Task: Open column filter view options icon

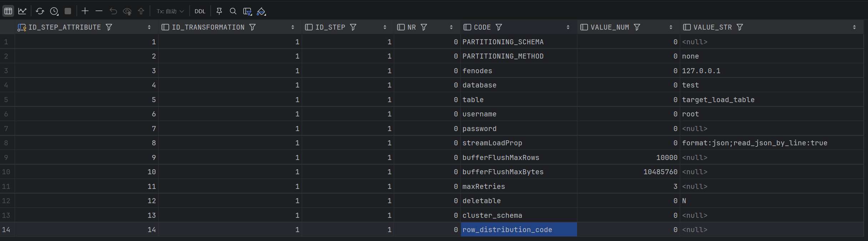Action: pyautogui.click(x=247, y=11)
